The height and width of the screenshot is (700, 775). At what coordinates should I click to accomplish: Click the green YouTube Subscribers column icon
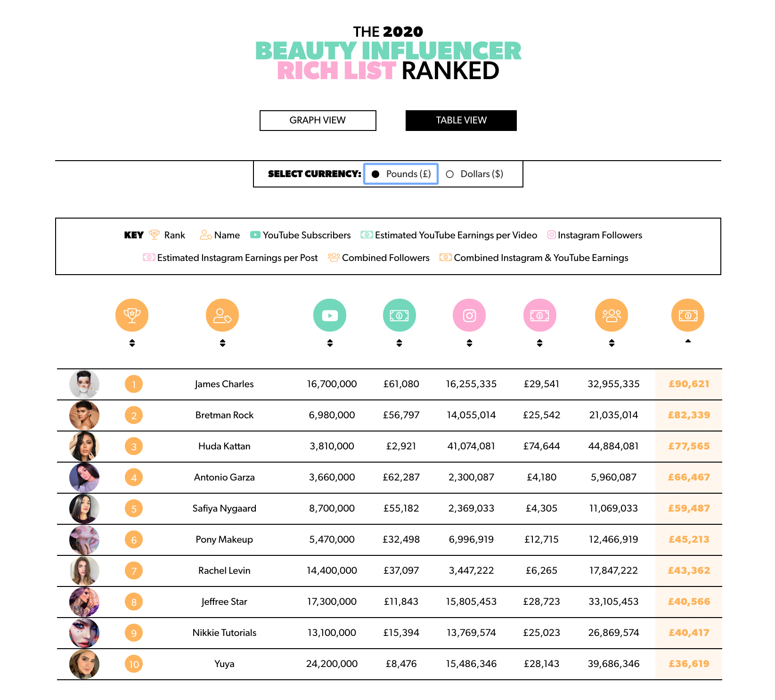click(330, 315)
